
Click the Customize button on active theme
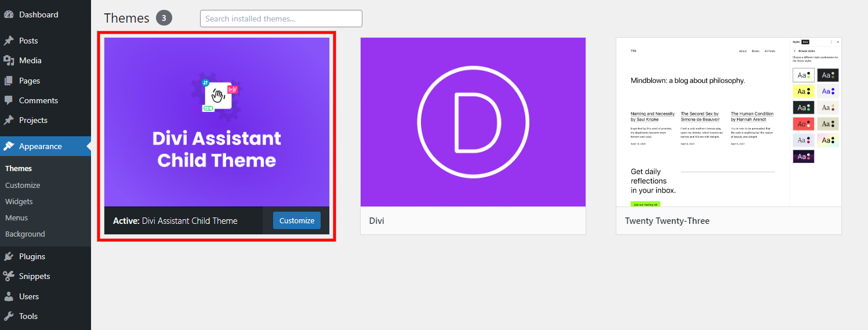297,220
